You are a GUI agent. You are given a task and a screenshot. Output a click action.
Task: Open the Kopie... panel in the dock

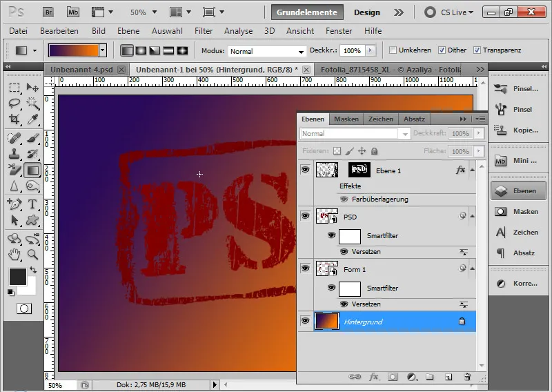coord(517,130)
